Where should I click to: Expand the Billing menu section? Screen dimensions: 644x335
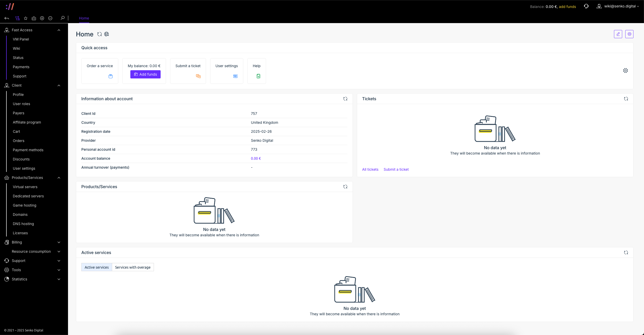click(59, 242)
